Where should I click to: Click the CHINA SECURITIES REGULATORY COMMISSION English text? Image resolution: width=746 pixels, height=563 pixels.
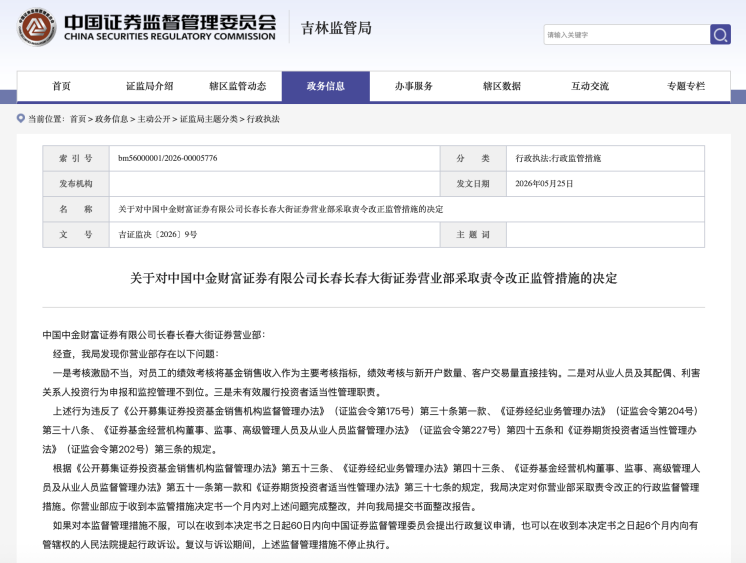pyautogui.click(x=170, y=37)
